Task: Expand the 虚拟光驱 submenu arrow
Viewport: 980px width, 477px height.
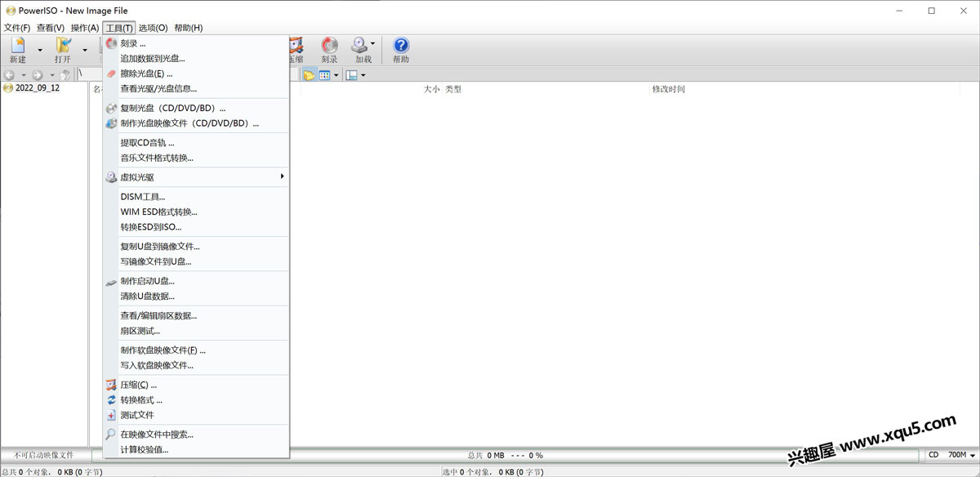Action: point(282,176)
